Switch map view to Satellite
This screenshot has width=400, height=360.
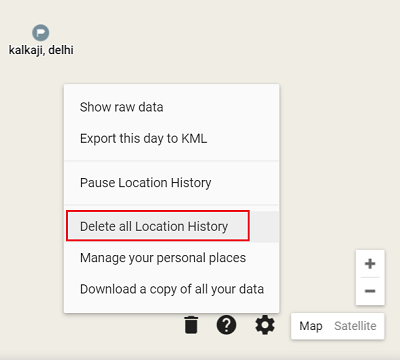(x=355, y=326)
